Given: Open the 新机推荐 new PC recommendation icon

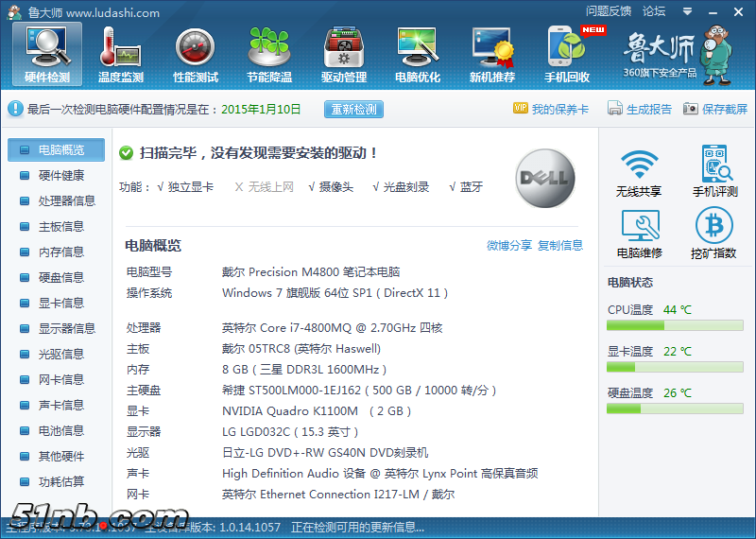Looking at the screenshot, I should [492, 54].
